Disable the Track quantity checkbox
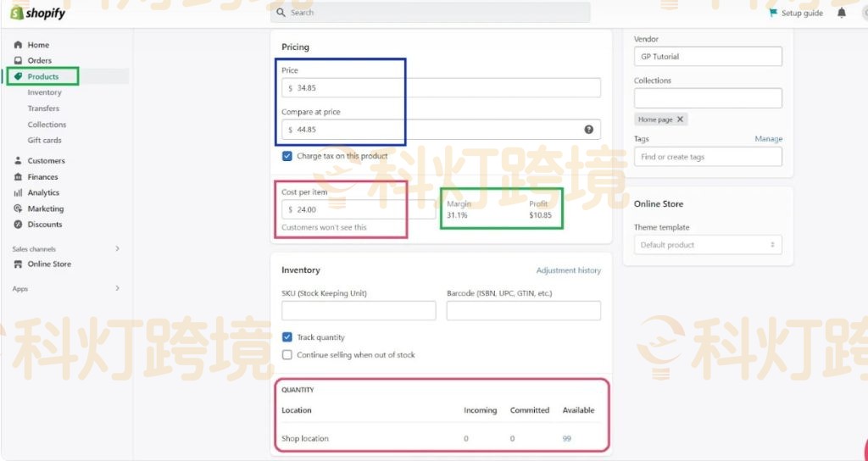The height and width of the screenshot is (461, 868). coord(287,337)
